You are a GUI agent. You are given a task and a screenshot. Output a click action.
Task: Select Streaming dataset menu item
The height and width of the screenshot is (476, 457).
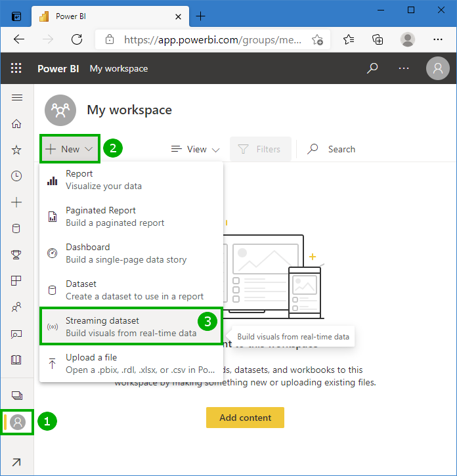[x=131, y=326]
